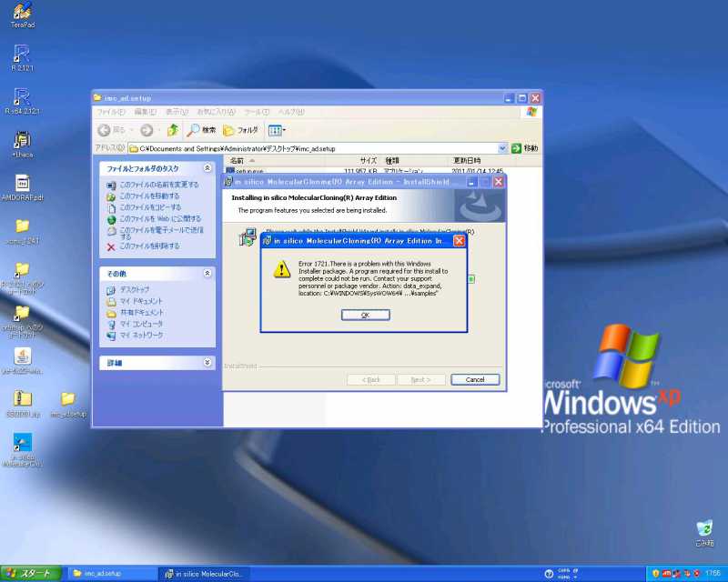728x582 pixels.
Task: Click the フォルダ folders toolbar button
Action: pos(240,130)
